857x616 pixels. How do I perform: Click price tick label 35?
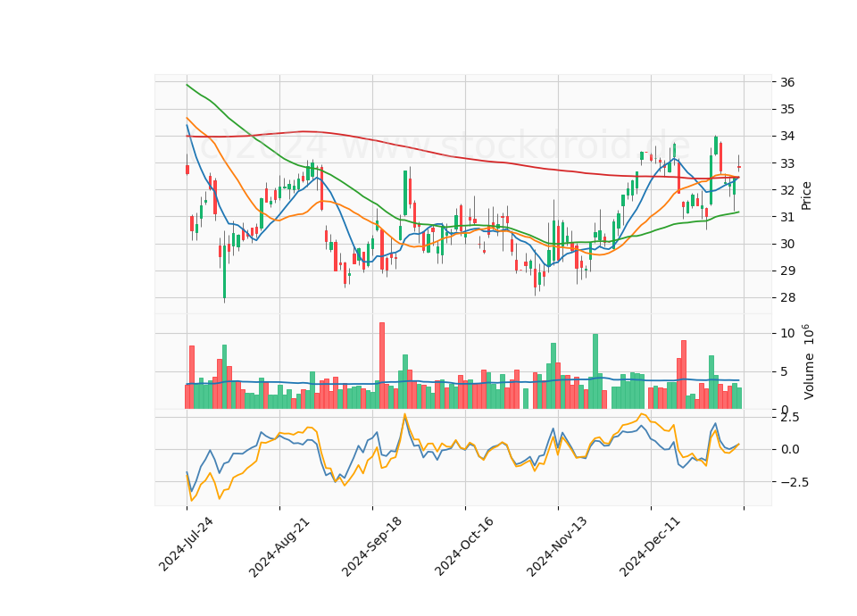tap(787, 109)
